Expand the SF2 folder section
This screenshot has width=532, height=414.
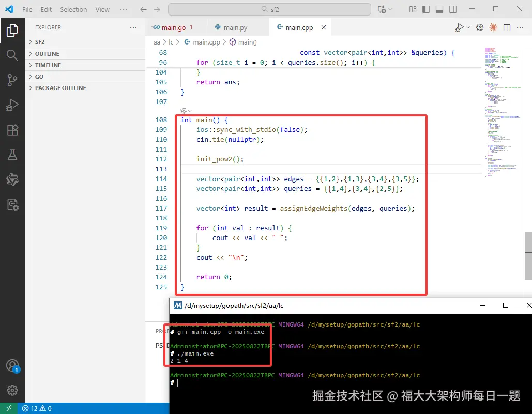85,42
